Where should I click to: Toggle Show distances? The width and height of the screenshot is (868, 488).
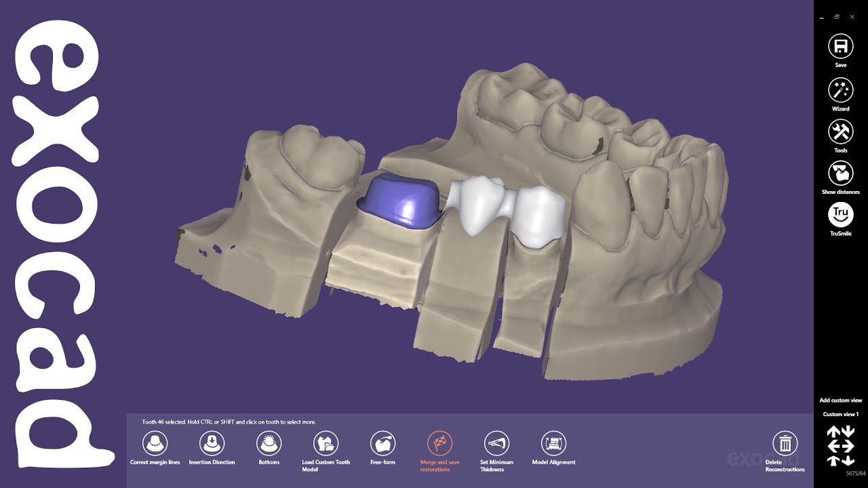[x=840, y=173]
